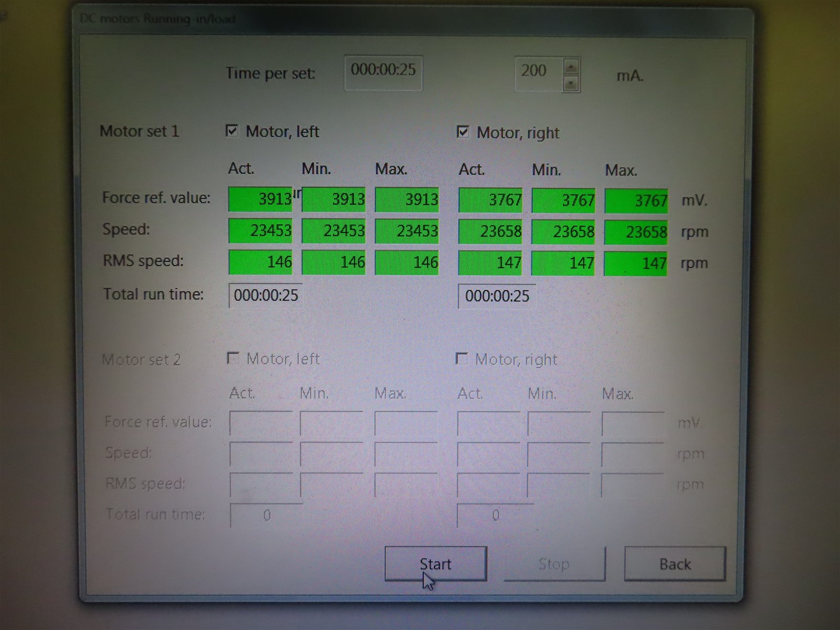Click left motor Total run time field

[x=266, y=296]
